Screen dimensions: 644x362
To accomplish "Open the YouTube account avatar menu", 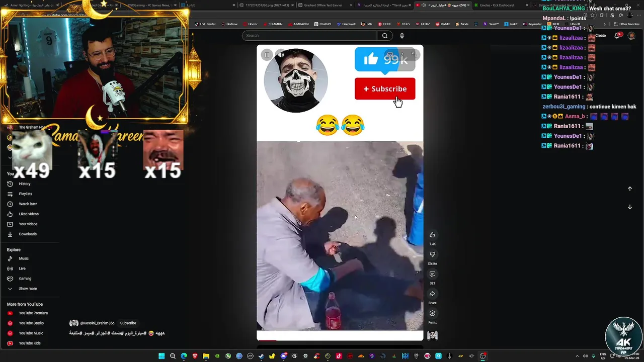I will (x=631, y=36).
